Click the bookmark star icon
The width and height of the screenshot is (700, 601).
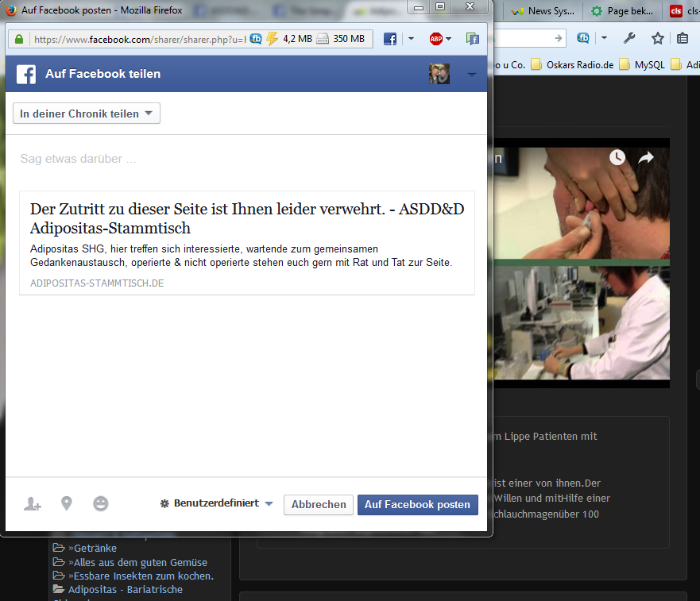pyautogui.click(x=658, y=39)
